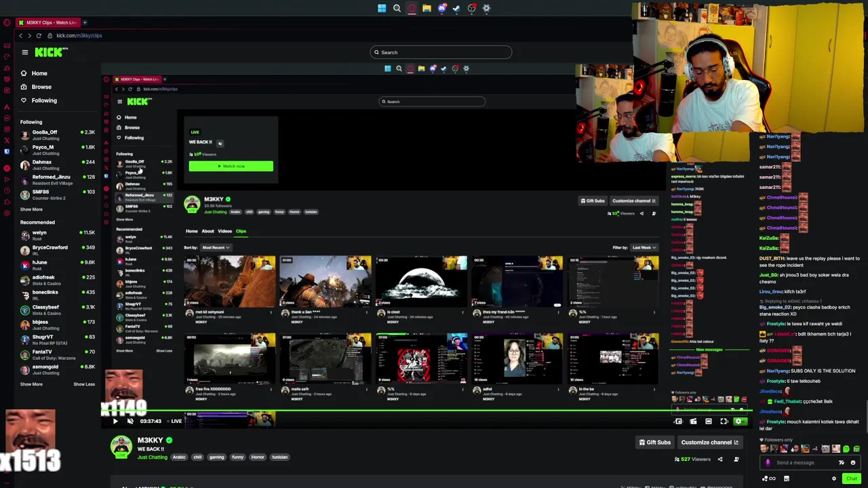Unmute the stream volume icon
Image resolution: width=868 pixels, height=488 pixels.
pos(130,422)
